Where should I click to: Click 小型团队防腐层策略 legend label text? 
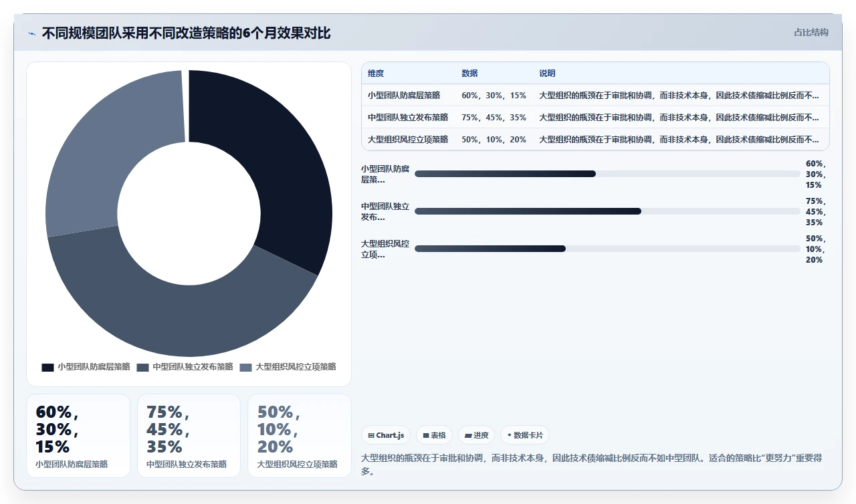pos(94,367)
